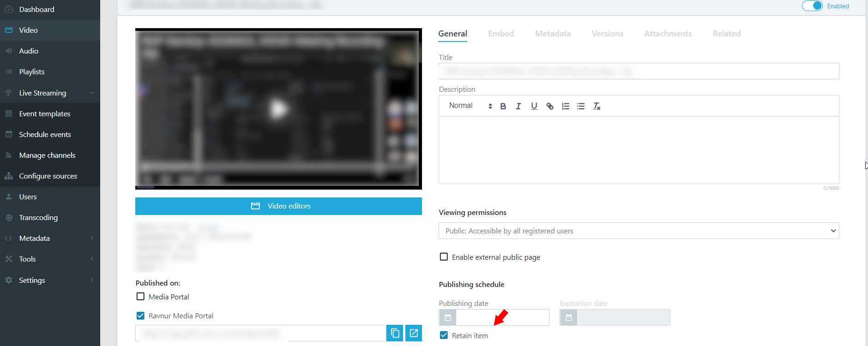This screenshot has width=868, height=346.
Task: Switch to the Attachments tab
Action: (668, 34)
